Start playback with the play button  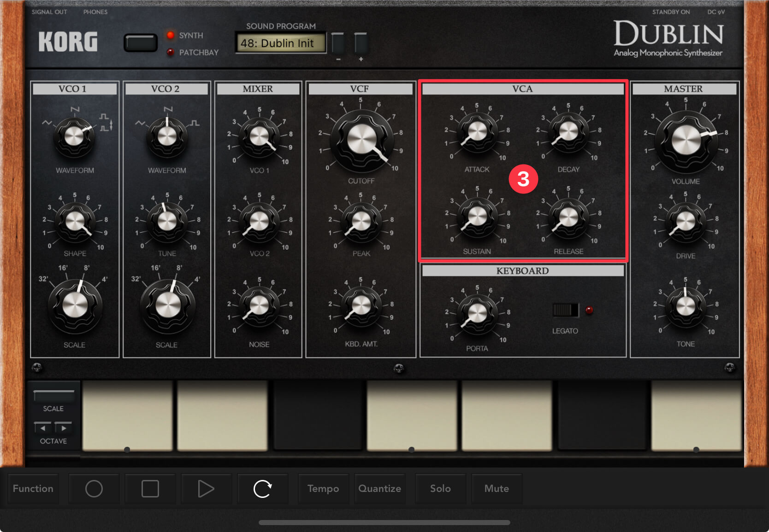pos(206,489)
